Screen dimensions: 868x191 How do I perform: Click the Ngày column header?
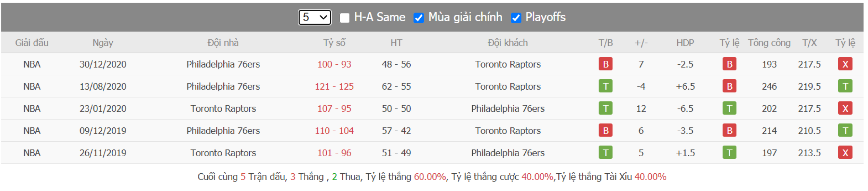[x=103, y=43]
